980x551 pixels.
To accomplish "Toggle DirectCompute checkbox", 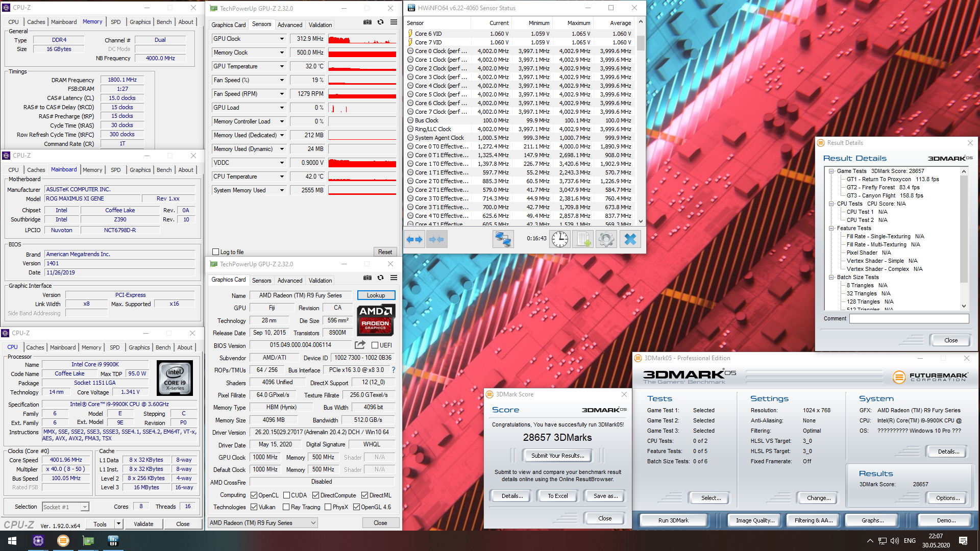I will click(316, 495).
